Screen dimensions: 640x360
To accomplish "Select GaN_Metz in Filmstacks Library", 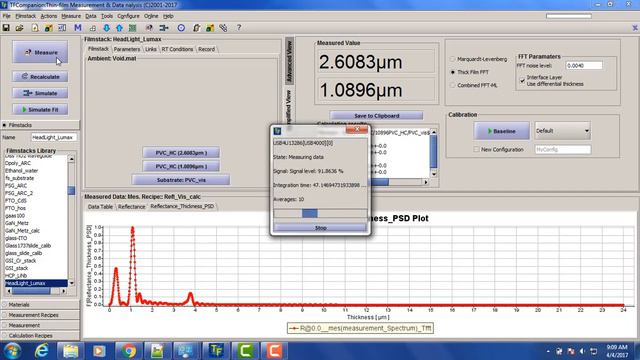I will pos(17,223).
